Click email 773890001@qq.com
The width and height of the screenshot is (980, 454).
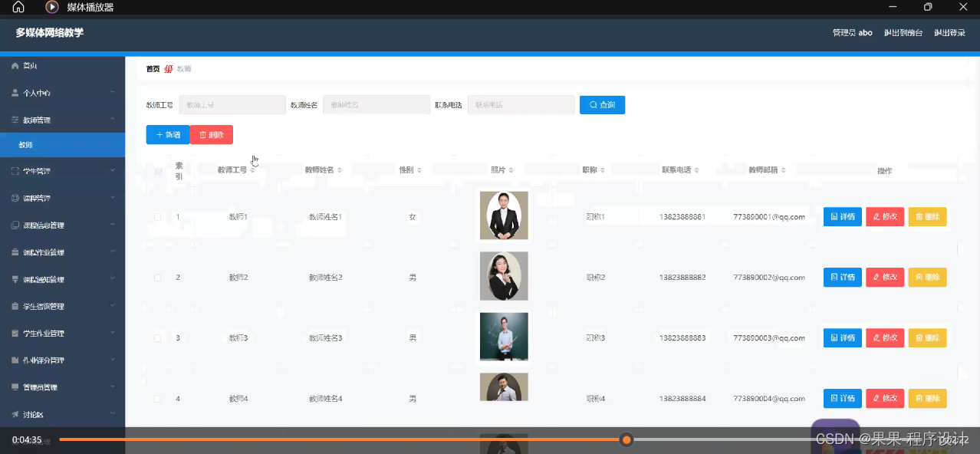(769, 217)
